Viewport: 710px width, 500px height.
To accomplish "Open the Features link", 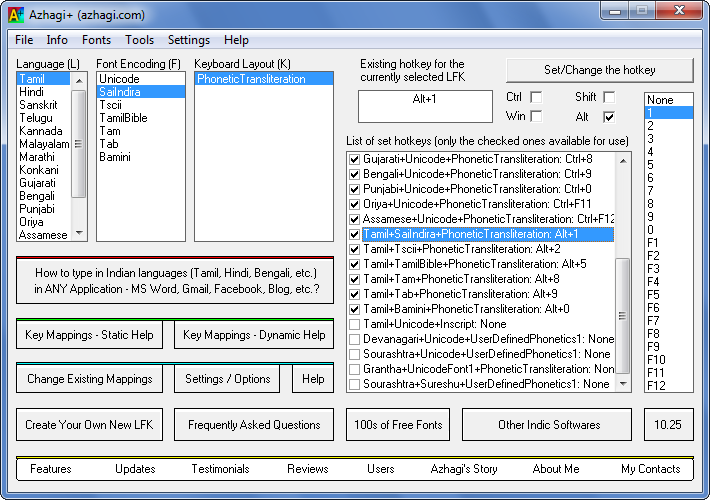I will pos(51,469).
